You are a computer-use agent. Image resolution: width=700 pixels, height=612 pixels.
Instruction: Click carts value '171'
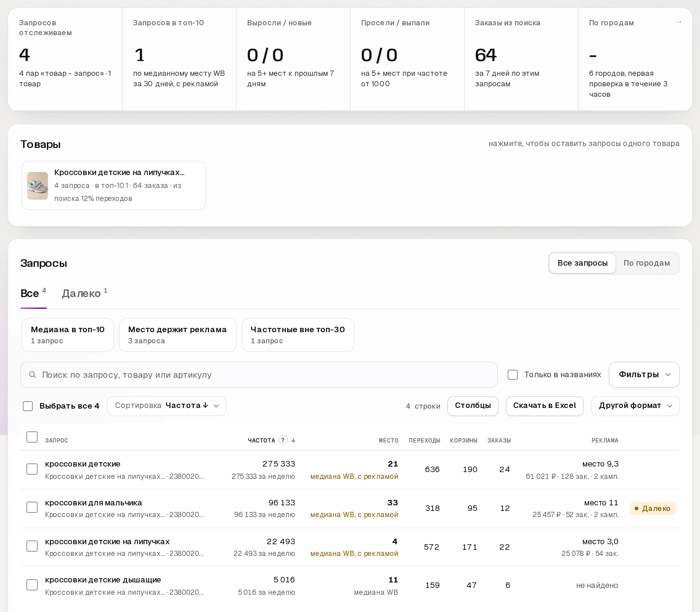(x=470, y=547)
